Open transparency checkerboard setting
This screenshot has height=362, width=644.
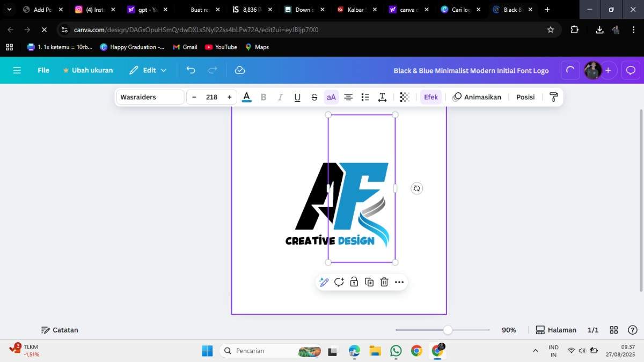coord(405,97)
